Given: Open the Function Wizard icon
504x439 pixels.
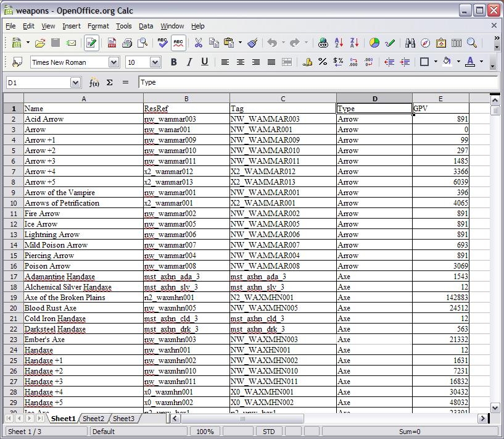Looking at the screenshot, I should 94,82.
